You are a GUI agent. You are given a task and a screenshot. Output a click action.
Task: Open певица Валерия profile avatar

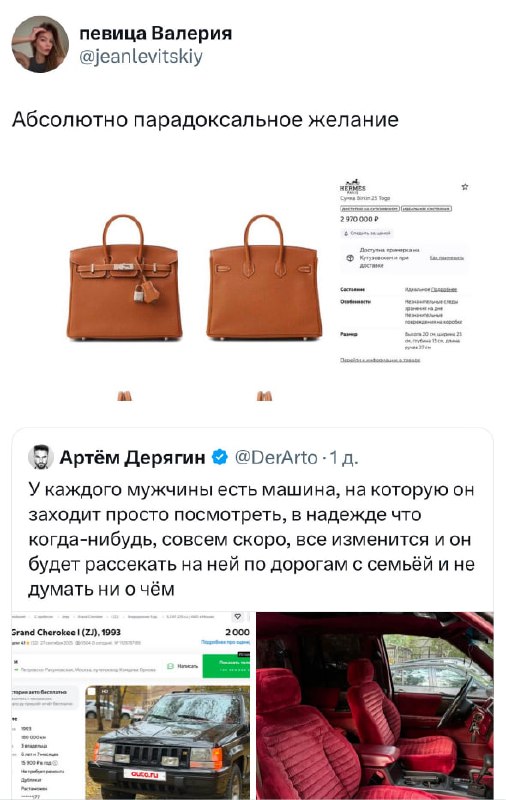[x=40, y=44]
